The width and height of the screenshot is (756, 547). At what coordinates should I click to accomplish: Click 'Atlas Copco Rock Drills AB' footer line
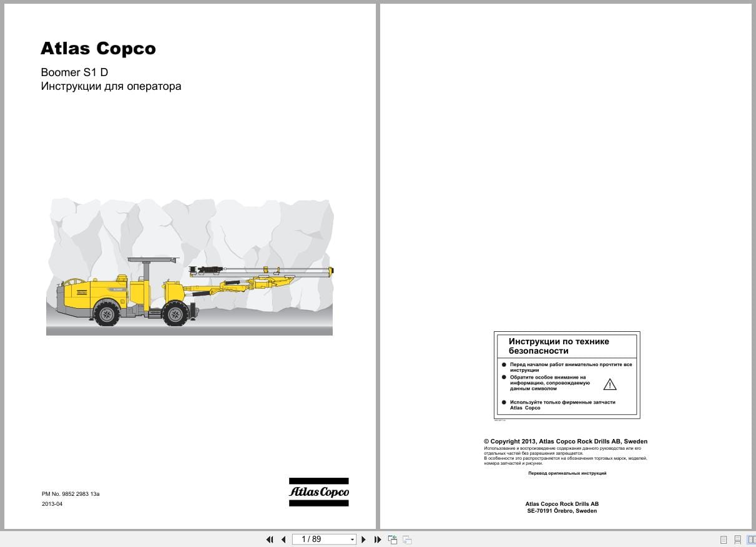point(562,504)
